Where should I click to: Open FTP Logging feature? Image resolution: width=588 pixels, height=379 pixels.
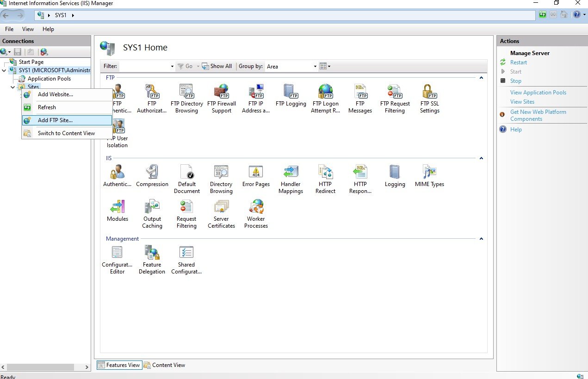(x=291, y=95)
